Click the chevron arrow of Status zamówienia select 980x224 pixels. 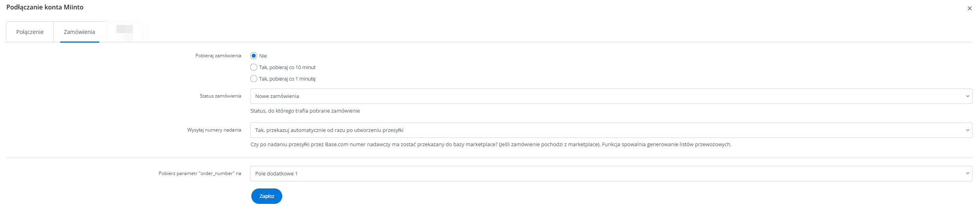pyautogui.click(x=967, y=96)
